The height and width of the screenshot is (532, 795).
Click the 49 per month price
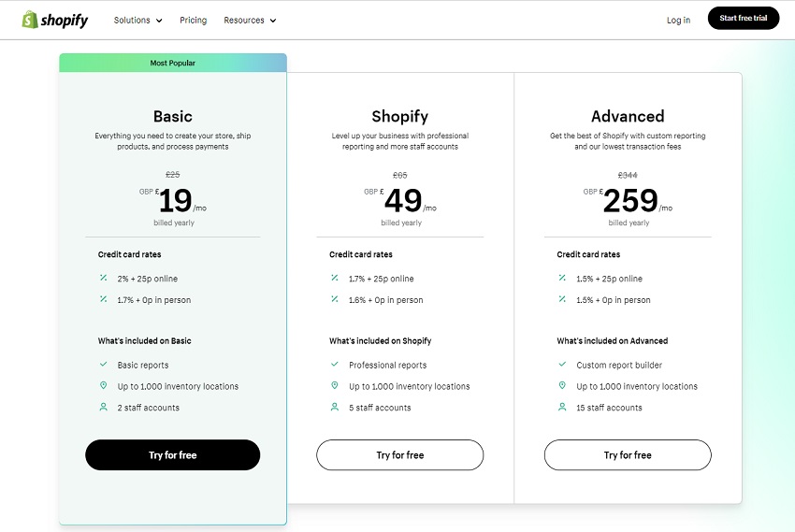403,201
